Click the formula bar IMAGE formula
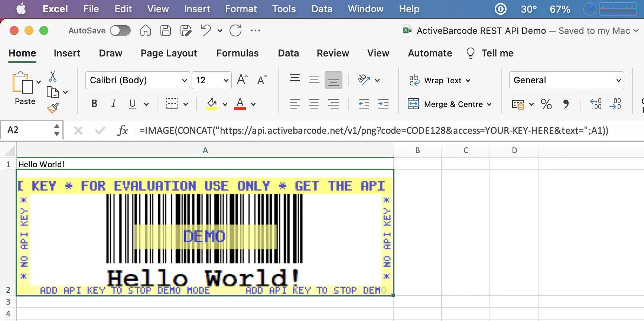 (374, 130)
